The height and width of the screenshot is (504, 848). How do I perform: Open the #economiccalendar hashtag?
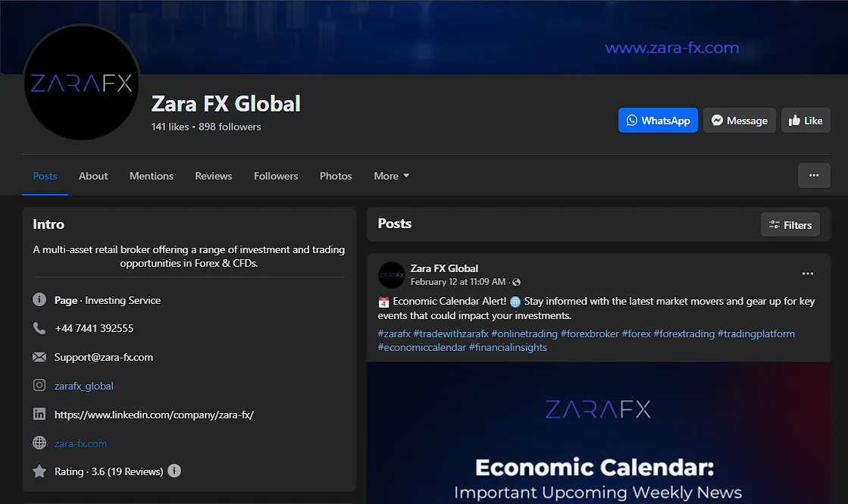[x=422, y=347]
